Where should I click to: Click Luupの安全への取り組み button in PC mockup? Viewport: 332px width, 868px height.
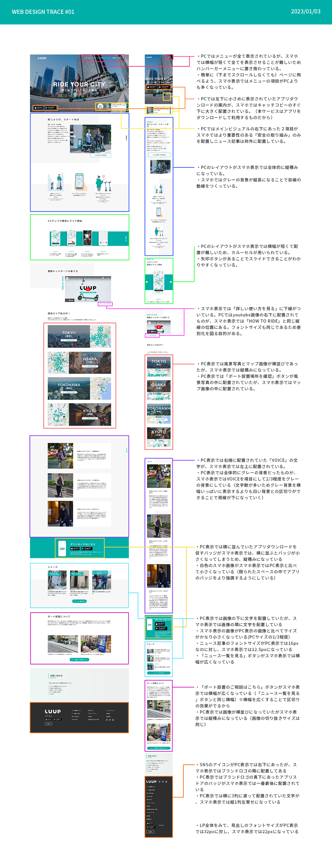[x=101, y=155]
